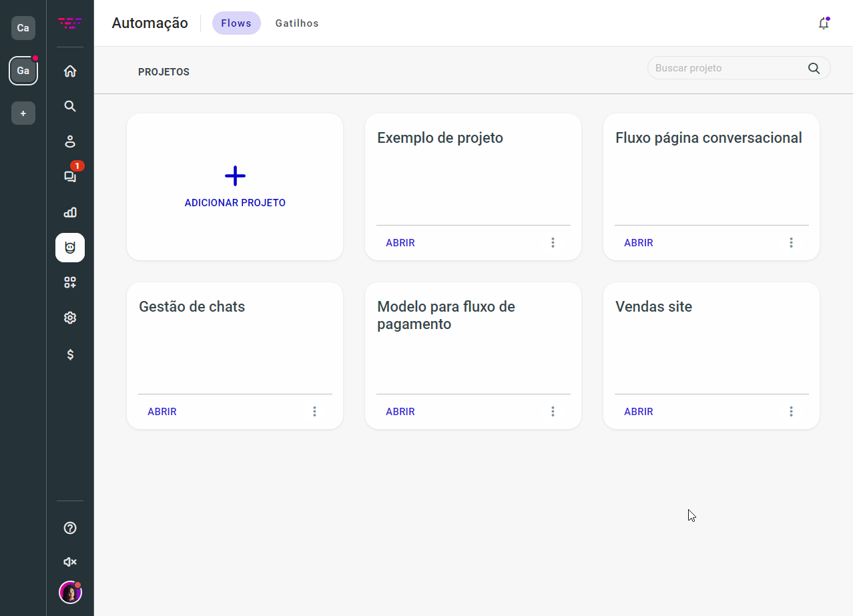Click the Vendas site title
853x616 pixels.
coord(653,307)
